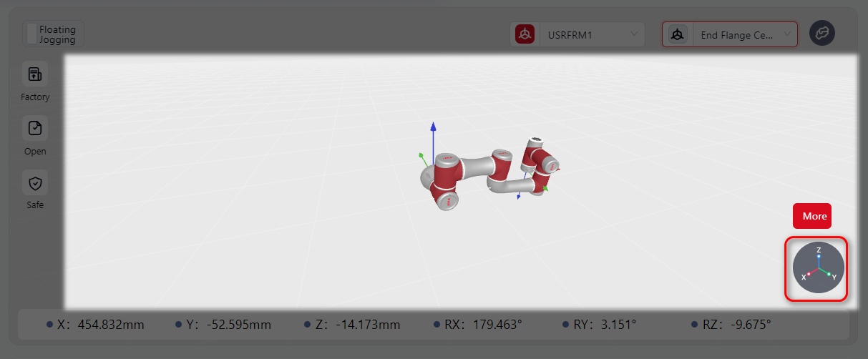Expand the USRFRM1 frame dropdown

(634, 34)
